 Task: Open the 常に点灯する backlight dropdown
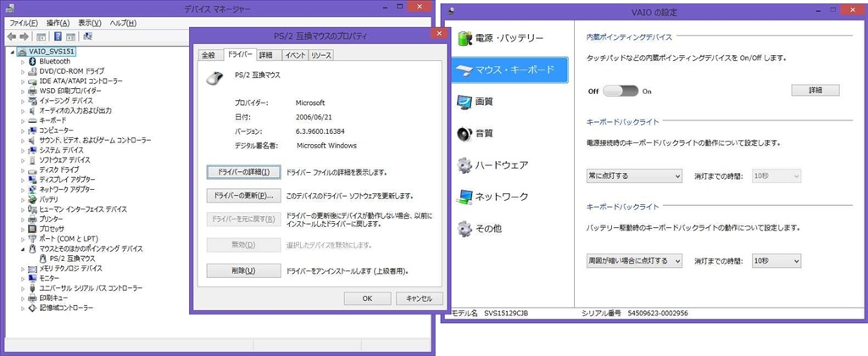pyautogui.click(x=634, y=176)
